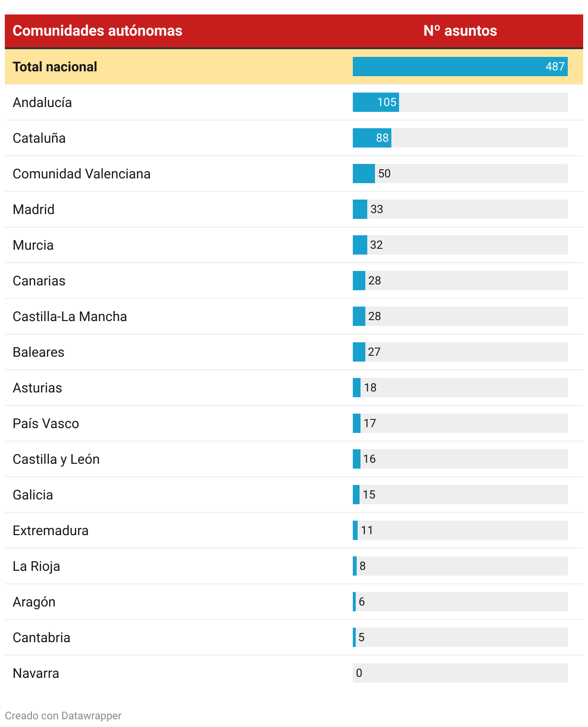Click the Navarra row with value 0
The height and width of the screenshot is (727, 588).
[294, 673]
